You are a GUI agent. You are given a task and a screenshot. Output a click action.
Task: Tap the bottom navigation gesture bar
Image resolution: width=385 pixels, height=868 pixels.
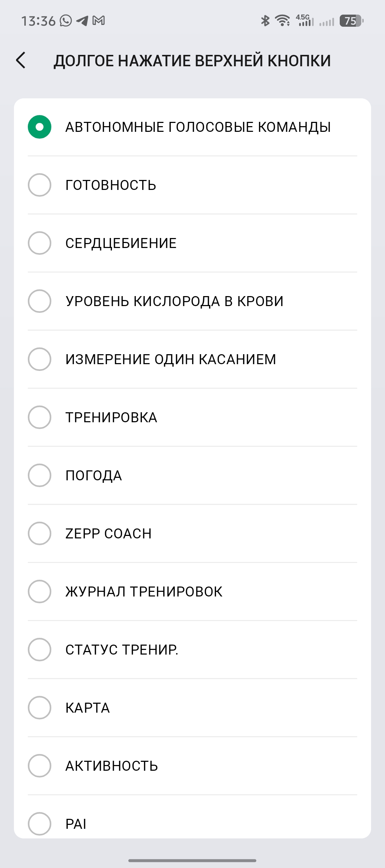(x=192, y=860)
